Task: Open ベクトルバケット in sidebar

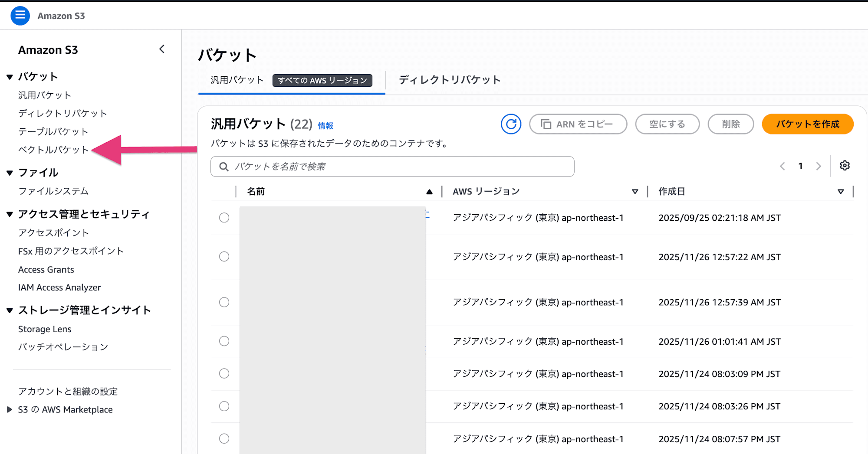Action: tap(53, 150)
